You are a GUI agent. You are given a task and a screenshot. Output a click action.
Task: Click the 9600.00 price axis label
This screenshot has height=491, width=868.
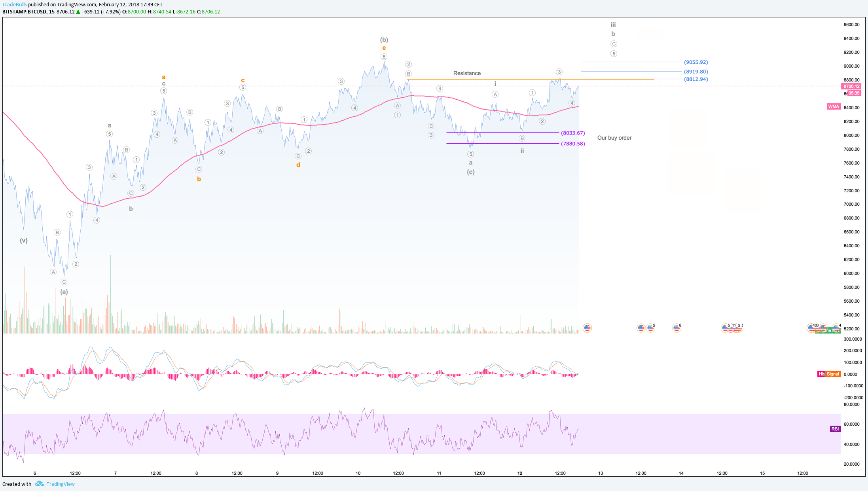pos(851,25)
